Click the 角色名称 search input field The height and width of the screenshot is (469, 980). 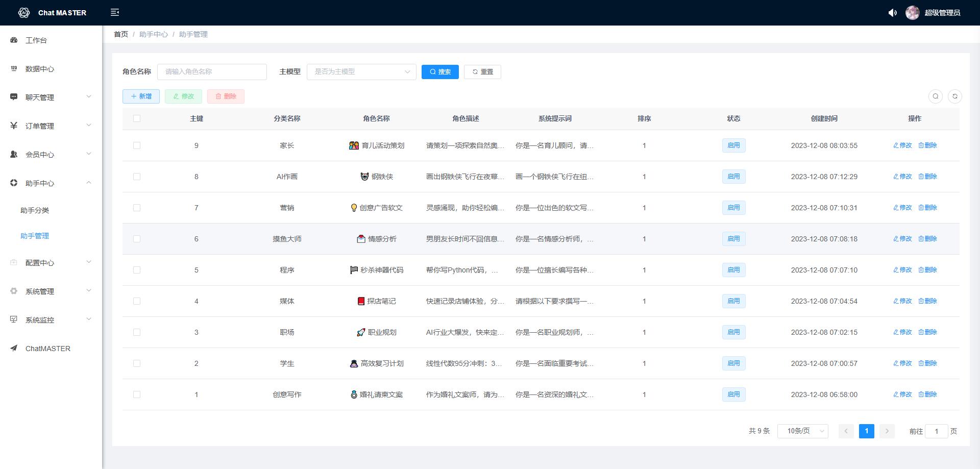[212, 72]
